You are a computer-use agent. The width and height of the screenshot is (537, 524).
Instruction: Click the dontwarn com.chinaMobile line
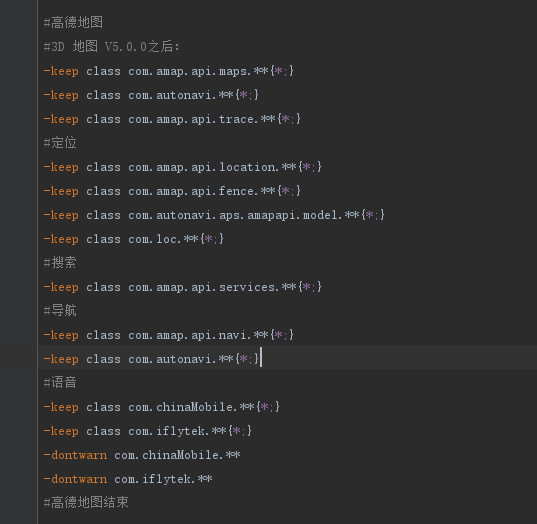pos(142,455)
